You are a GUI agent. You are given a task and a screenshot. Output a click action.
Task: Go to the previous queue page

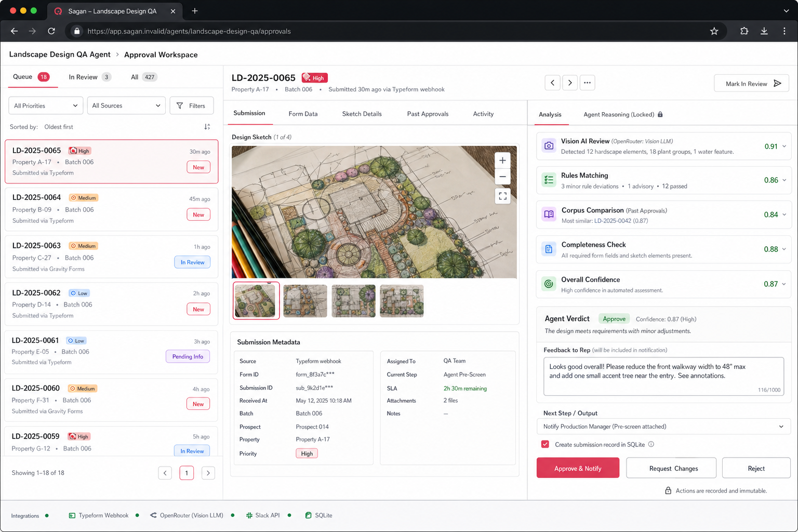click(165, 473)
